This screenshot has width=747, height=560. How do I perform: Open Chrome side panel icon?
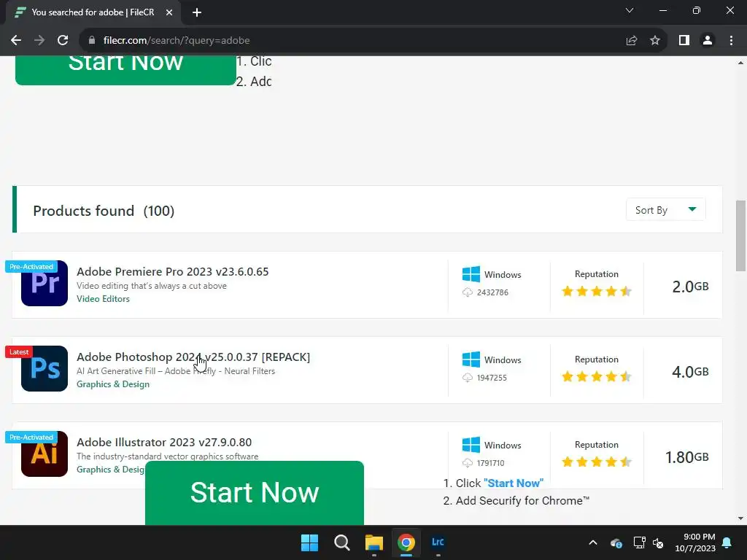(684, 41)
